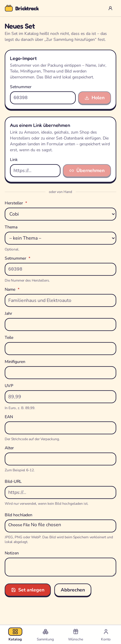The width and height of the screenshot is (121, 644).
Task: Open Konto via the person icon
Action: pos(106,631)
